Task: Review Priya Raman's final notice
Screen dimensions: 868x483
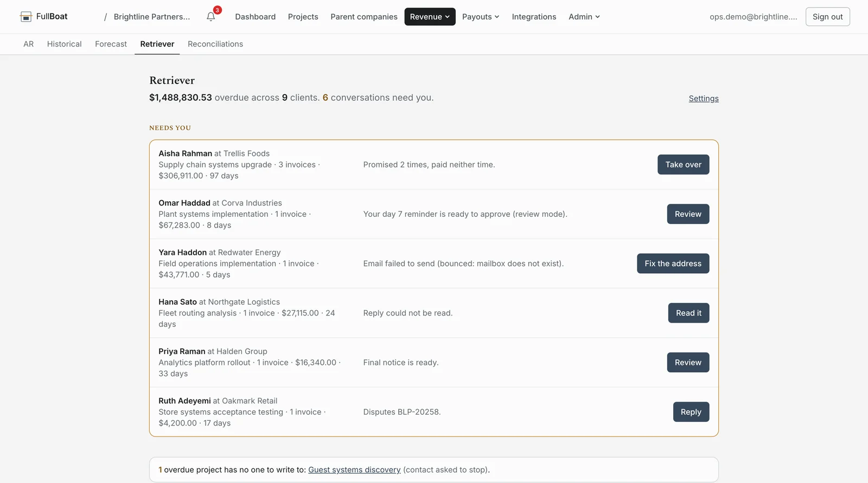Action: pos(688,363)
